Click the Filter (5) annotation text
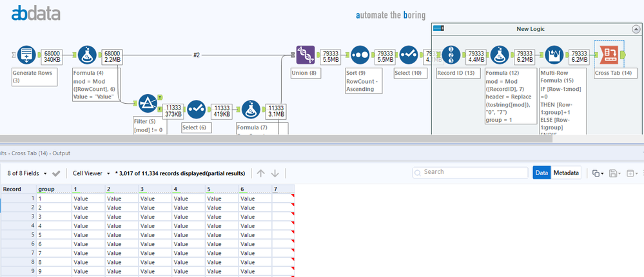Viewport: 644px width, 277px height. [x=150, y=126]
